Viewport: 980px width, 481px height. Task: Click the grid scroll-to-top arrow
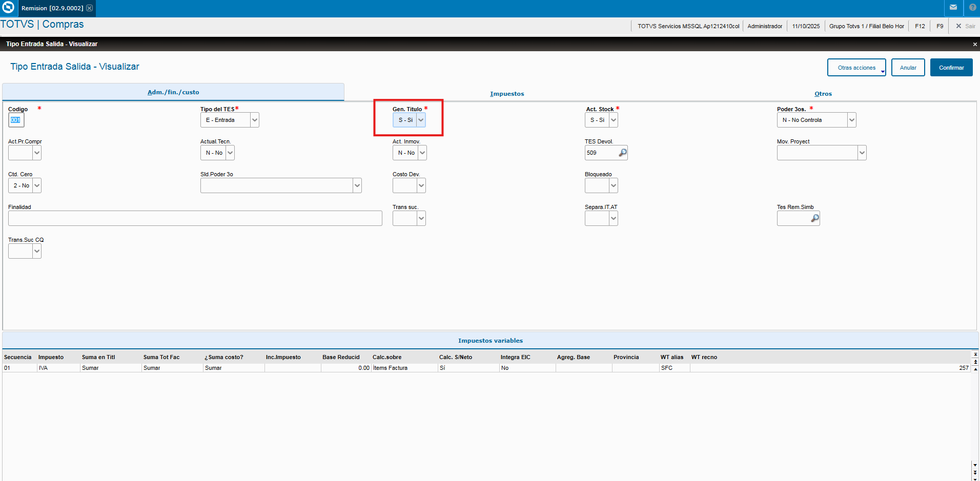click(975, 354)
